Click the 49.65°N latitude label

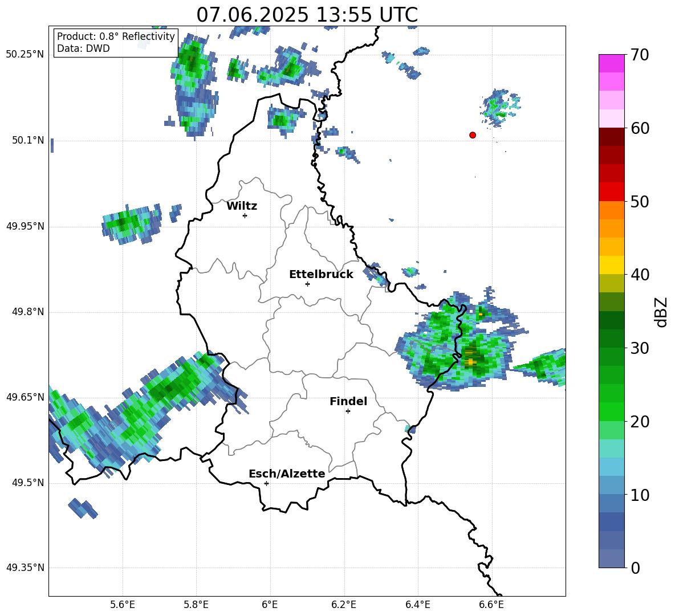point(25,397)
